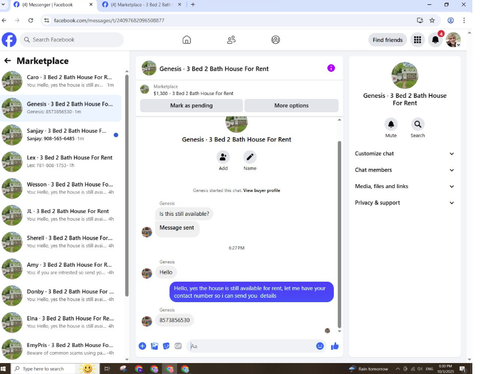
Task: Open a new browser tab
Action: [x=193, y=5]
